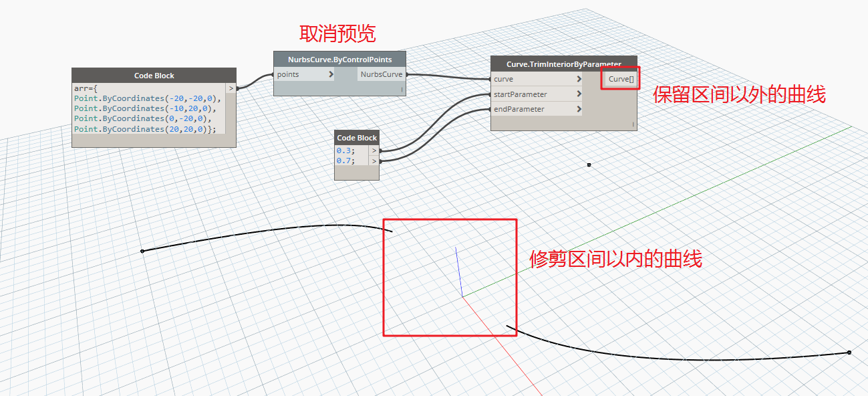Click the NurbsCurve output port

point(382,74)
